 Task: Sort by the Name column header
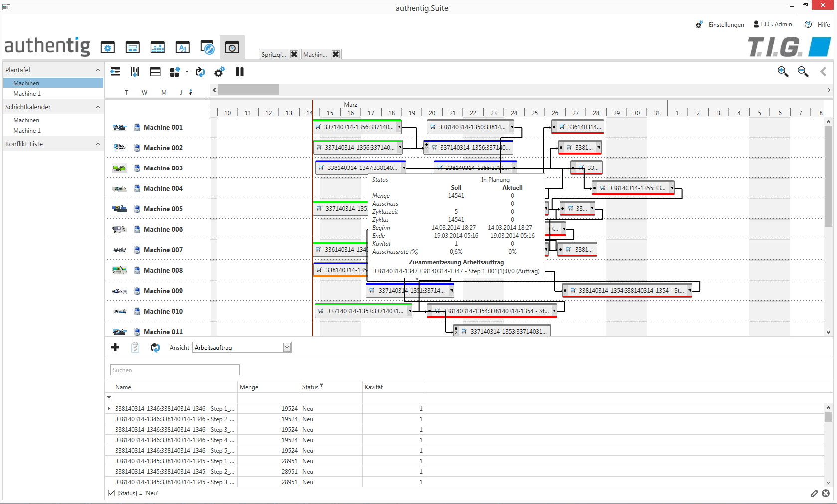(x=175, y=387)
